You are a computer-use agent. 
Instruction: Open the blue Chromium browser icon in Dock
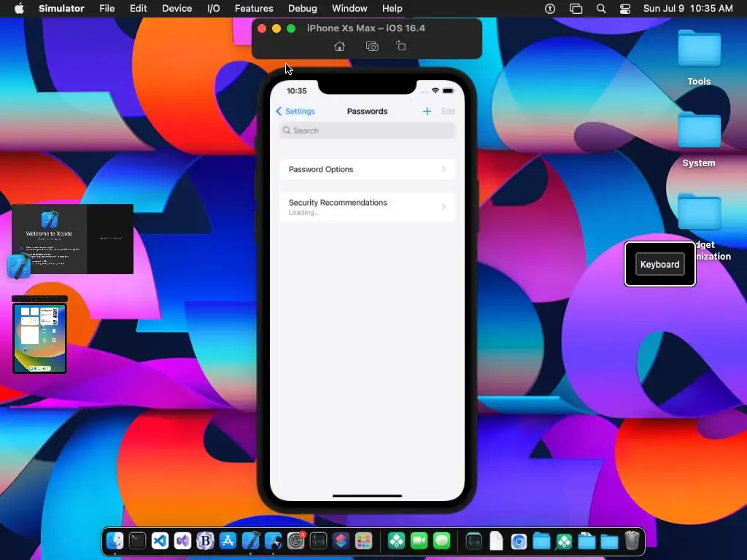click(x=519, y=541)
